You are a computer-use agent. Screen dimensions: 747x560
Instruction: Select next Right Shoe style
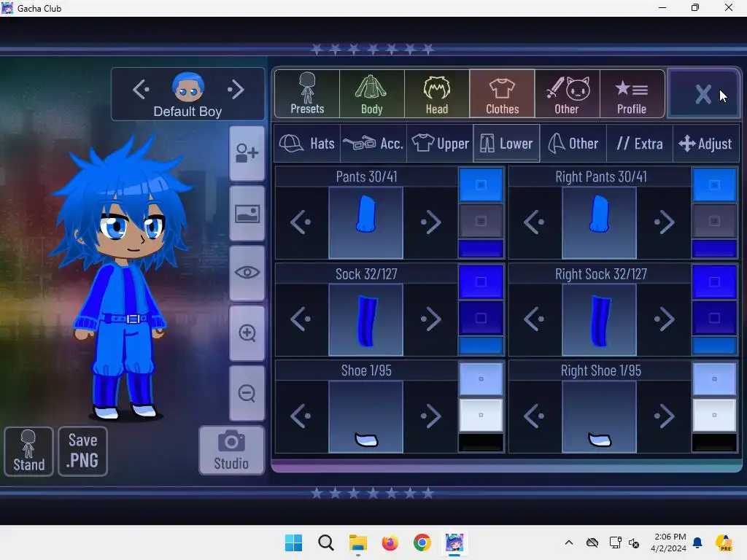click(665, 416)
